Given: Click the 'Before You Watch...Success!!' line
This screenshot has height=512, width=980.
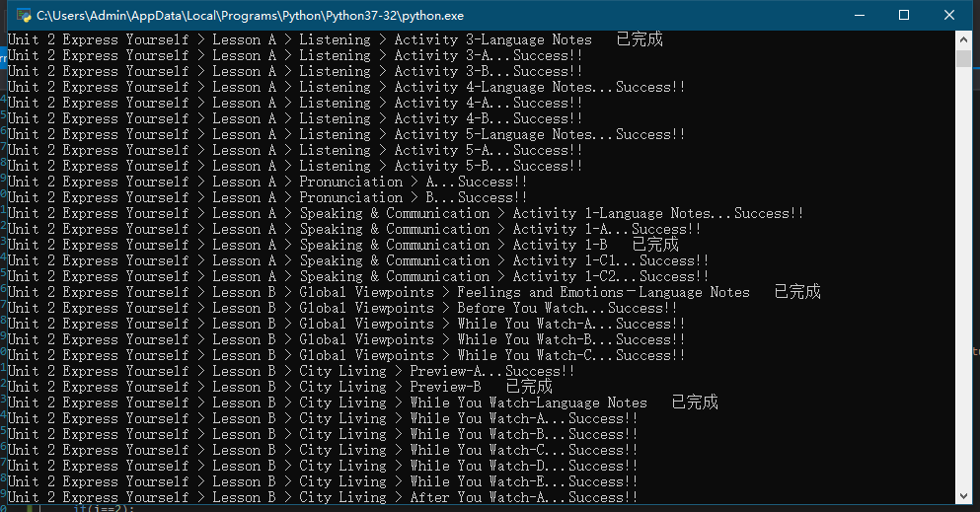Looking at the screenshot, I should pyautogui.click(x=342, y=308).
